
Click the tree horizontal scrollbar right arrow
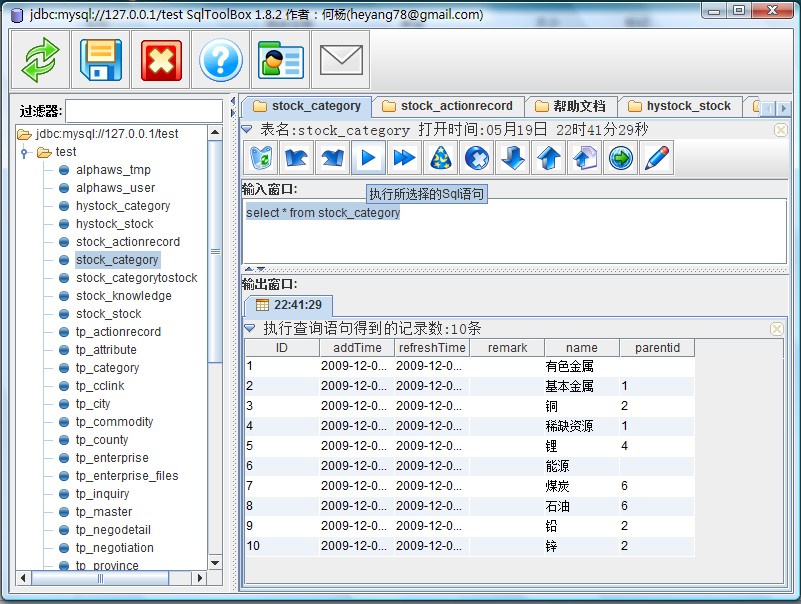pos(199,578)
